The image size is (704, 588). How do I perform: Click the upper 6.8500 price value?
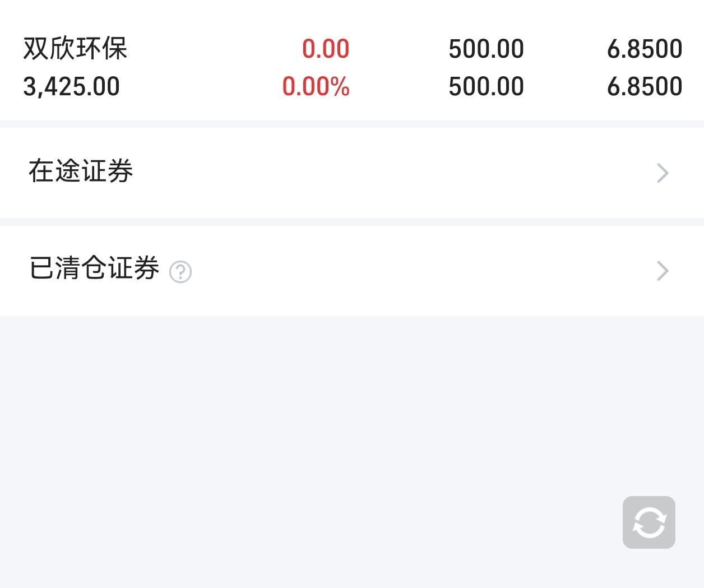645,49
